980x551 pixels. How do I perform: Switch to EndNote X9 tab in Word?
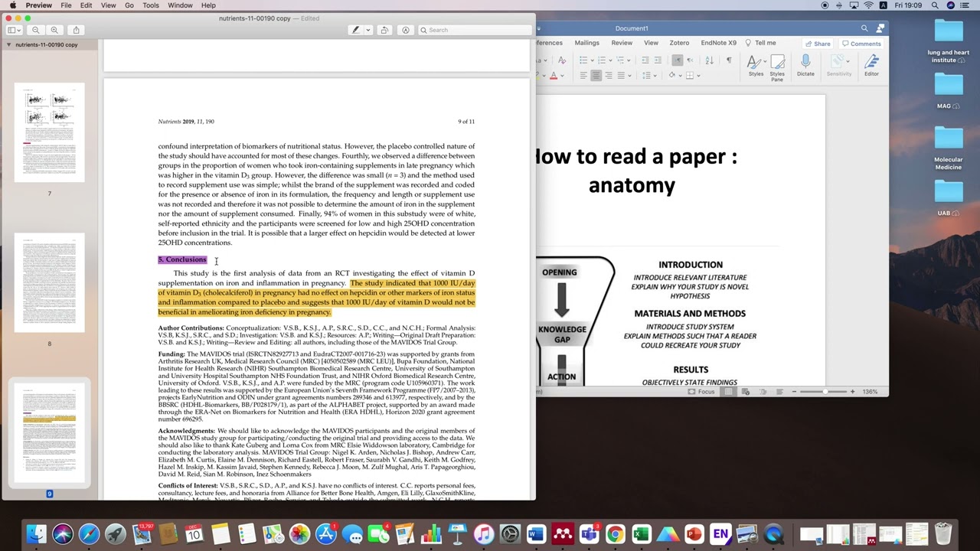click(718, 43)
